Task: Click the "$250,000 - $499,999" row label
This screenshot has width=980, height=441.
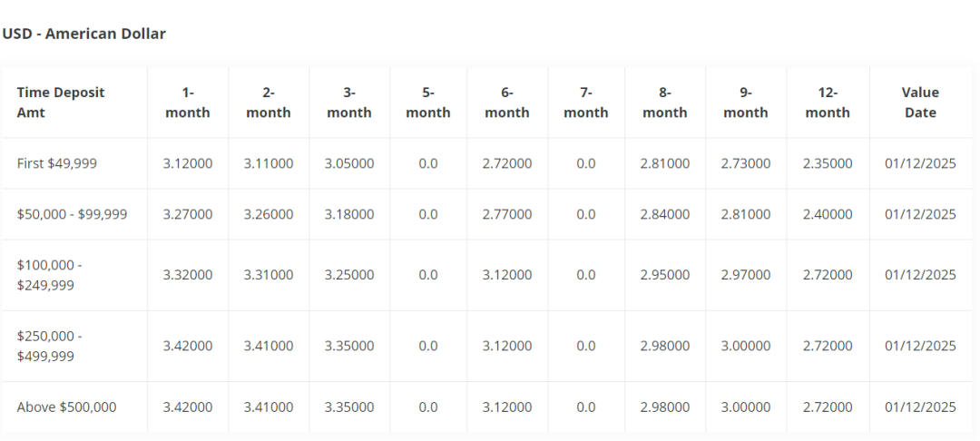Action: pos(50,346)
